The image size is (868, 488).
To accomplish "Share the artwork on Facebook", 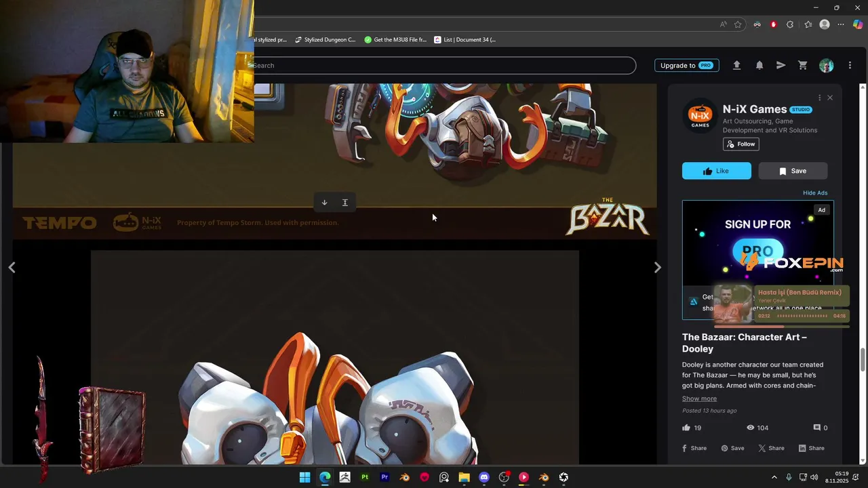I will point(694,448).
